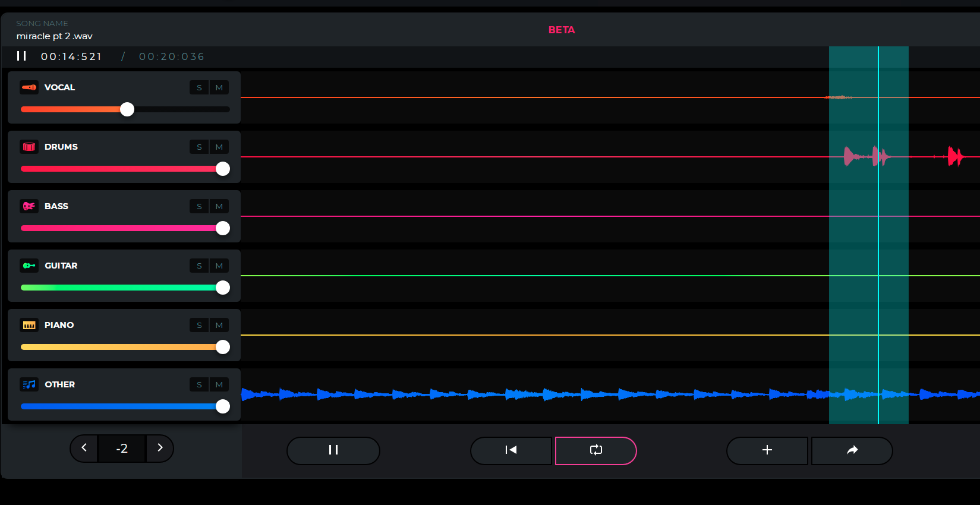Solo the Bass track

tap(199, 206)
